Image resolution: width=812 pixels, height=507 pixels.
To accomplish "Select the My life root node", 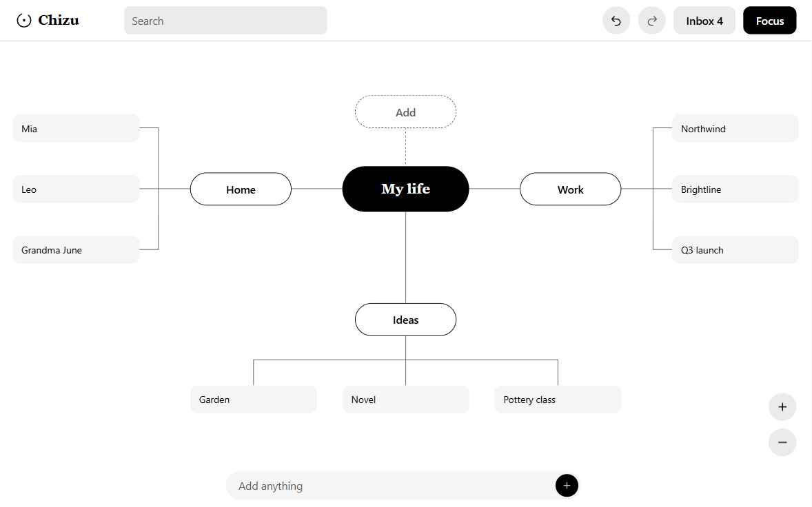I will (x=405, y=189).
